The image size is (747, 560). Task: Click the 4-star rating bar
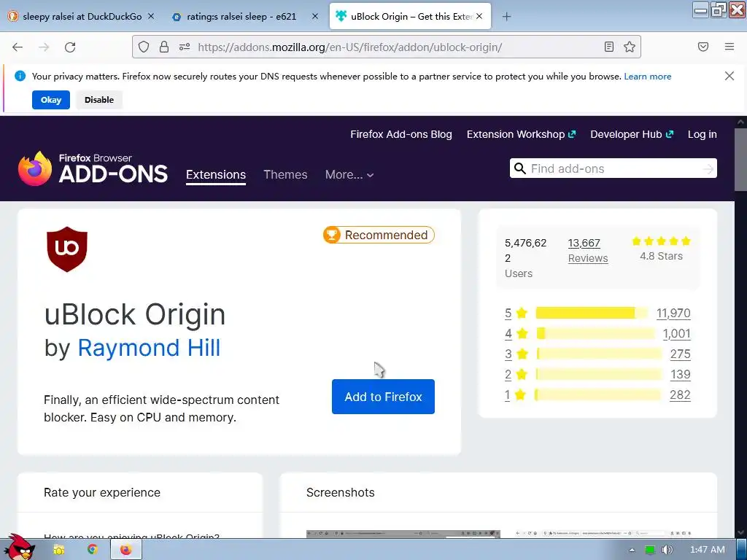[597, 333]
